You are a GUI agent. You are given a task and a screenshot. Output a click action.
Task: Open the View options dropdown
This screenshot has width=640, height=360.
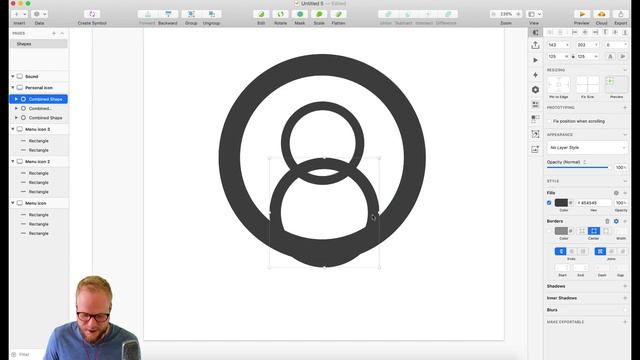pos(534,14)
